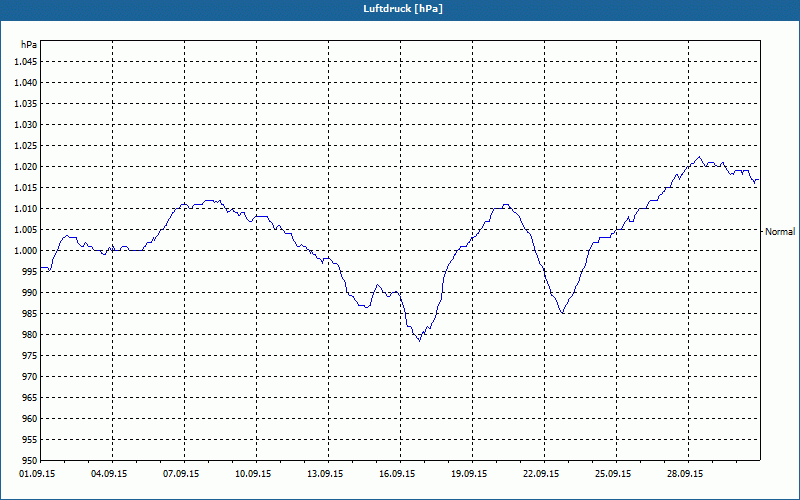Click the 10.09.15 date label
Screen dimensions: 800x500
253,474
